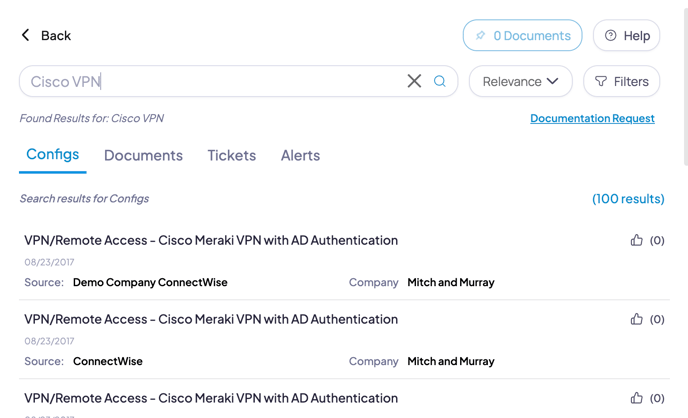Go Back to previous page
This screenshot has width=688, height=418.
(x=46, y=35)
